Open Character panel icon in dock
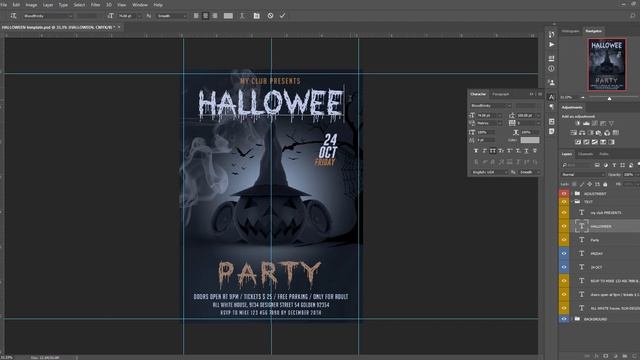640x360 pixels. point(551,97)
